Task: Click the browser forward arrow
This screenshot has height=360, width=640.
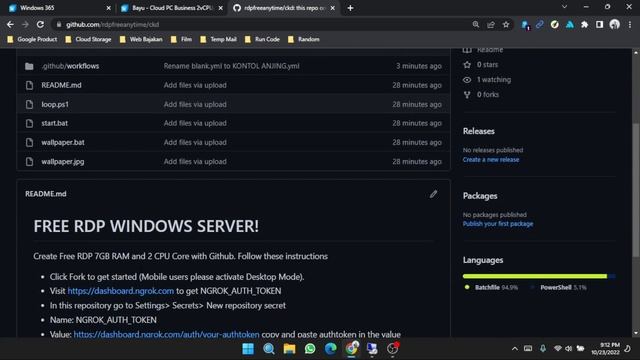Action: click(x=25, y=24)
